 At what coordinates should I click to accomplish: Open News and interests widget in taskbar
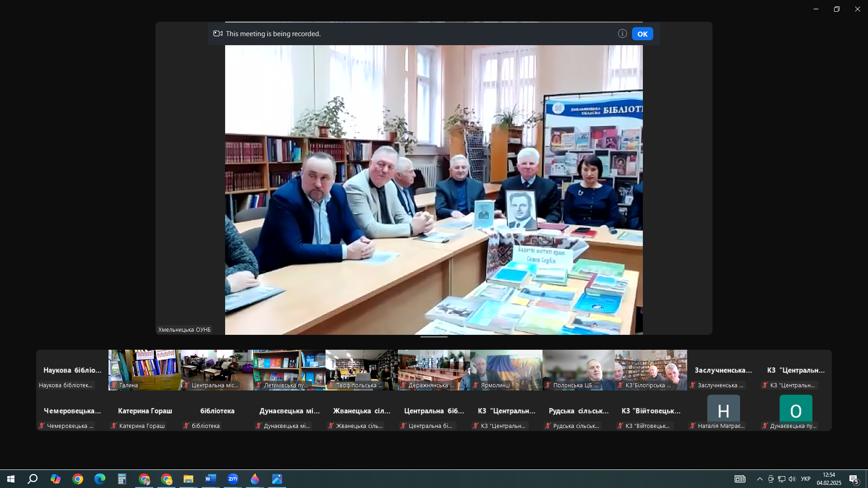click(740, 479)
